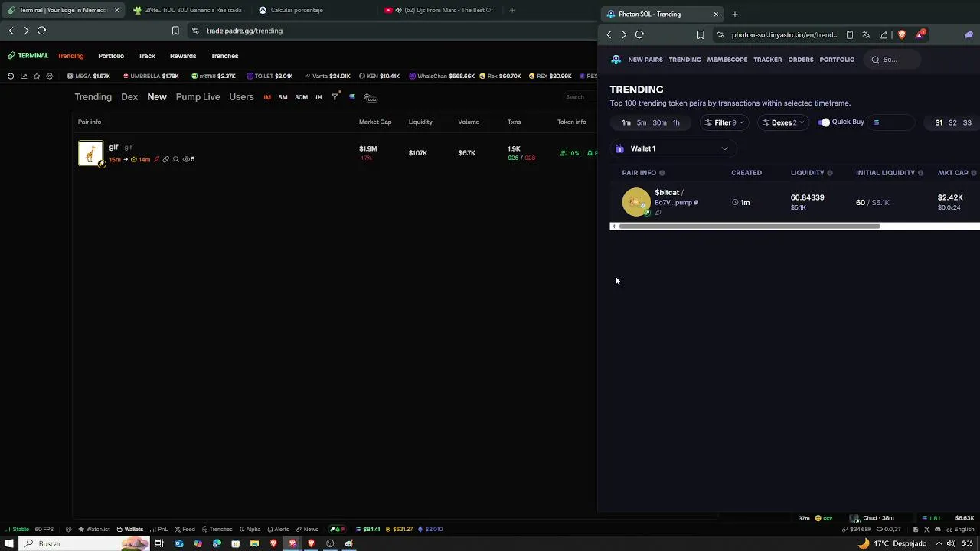
Task: Open history icon in Padre ticker bar
Action: point(11,76)
